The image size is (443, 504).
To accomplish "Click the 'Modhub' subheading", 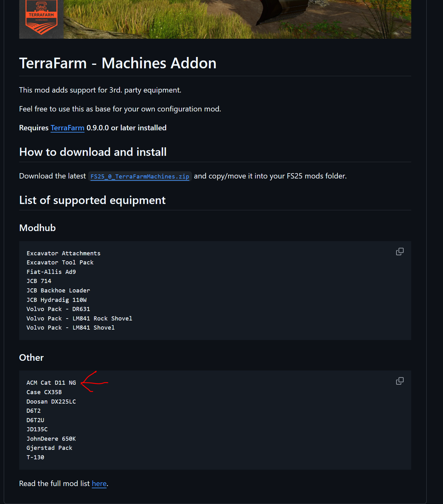I will pos(37,228).
